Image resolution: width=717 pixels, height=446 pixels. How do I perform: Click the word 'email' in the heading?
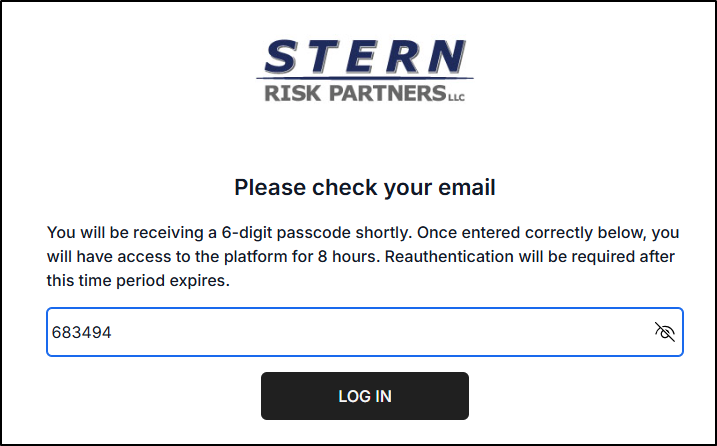[x=467, y=187]
